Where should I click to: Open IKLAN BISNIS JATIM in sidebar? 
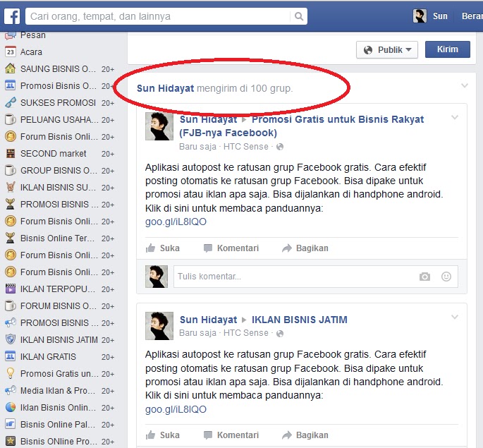59,339
